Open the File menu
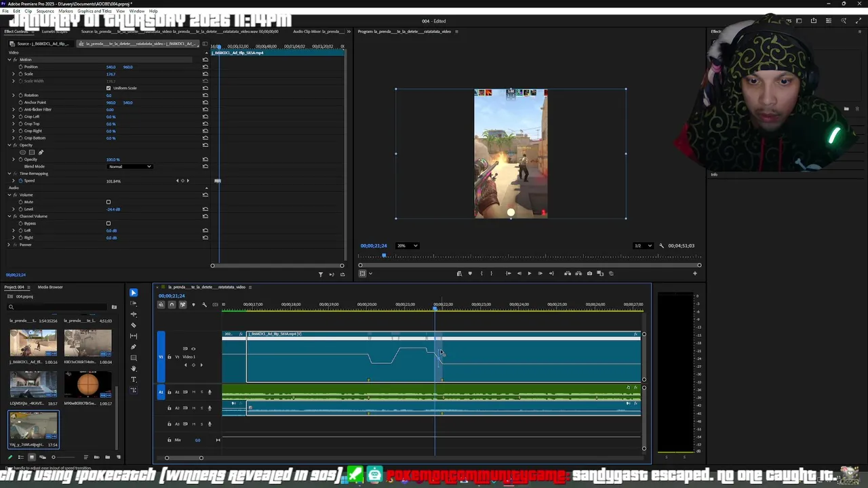Screen dimensions: 868x488 pos(5,12)
